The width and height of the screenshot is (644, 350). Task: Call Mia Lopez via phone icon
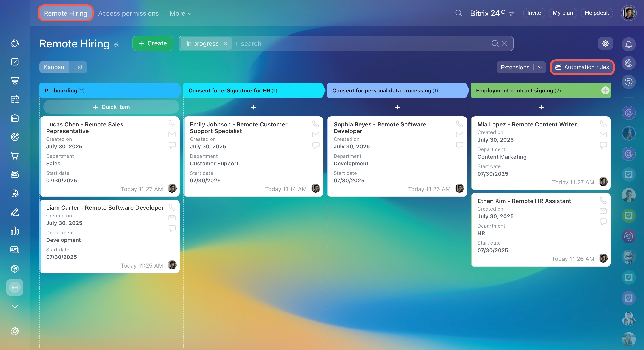click(x=603, y=124)
